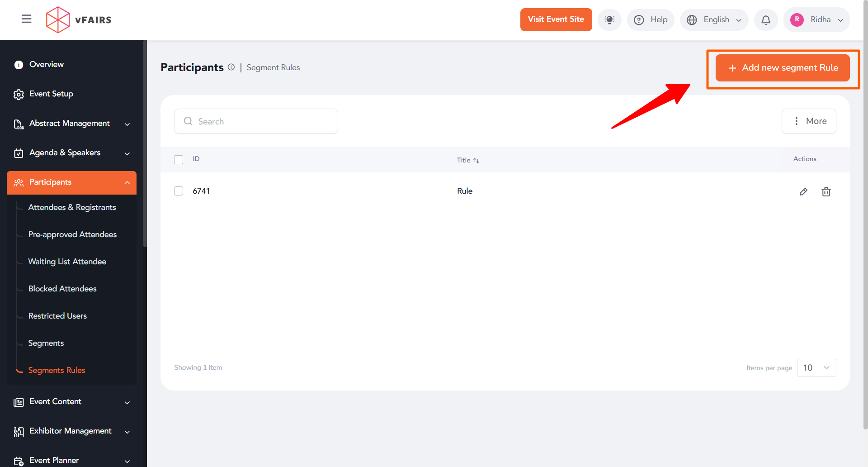Change items per page dropdown
868x467 pixels.
pos(816,368)
